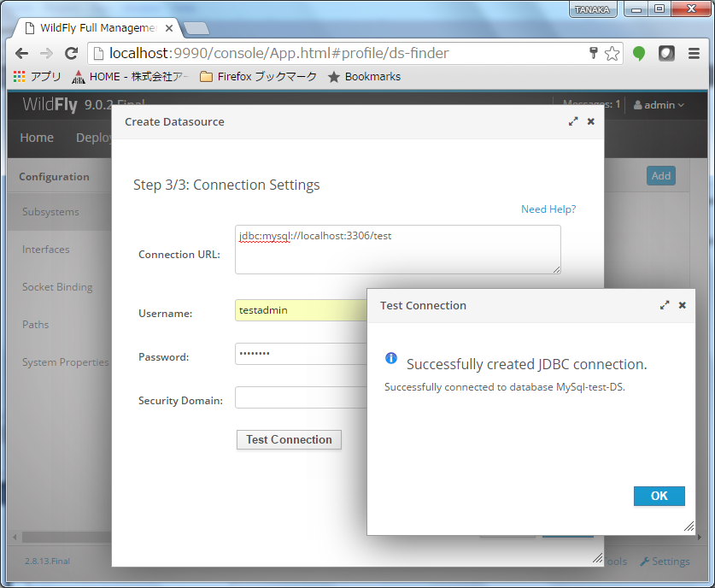Click the Successfully created JDBC connection message
715x588 pixels.
point(527,364)
